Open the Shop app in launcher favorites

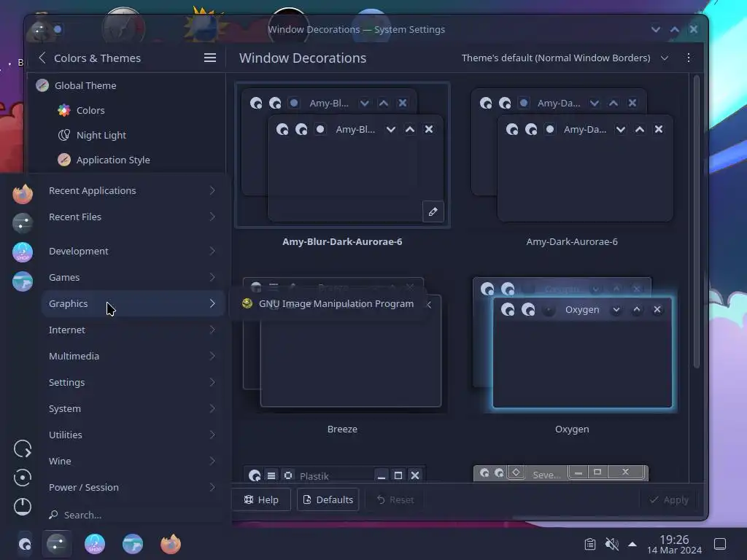[23, 252]
